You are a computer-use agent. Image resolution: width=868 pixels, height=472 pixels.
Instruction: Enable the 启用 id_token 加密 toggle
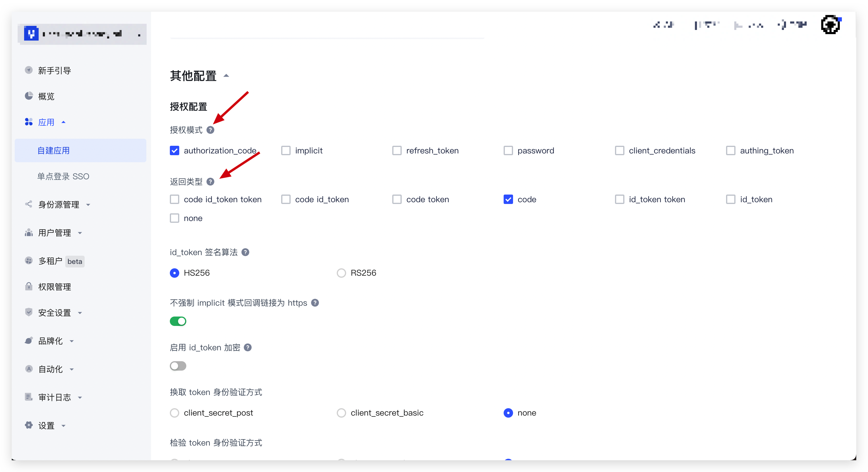[x=178, y=366]
